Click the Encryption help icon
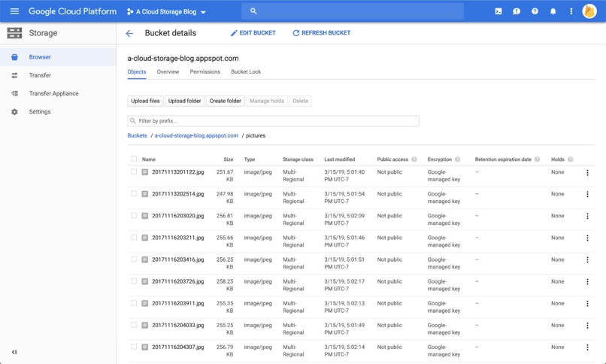Screen dimensions: 606x364 click(457, 159)
